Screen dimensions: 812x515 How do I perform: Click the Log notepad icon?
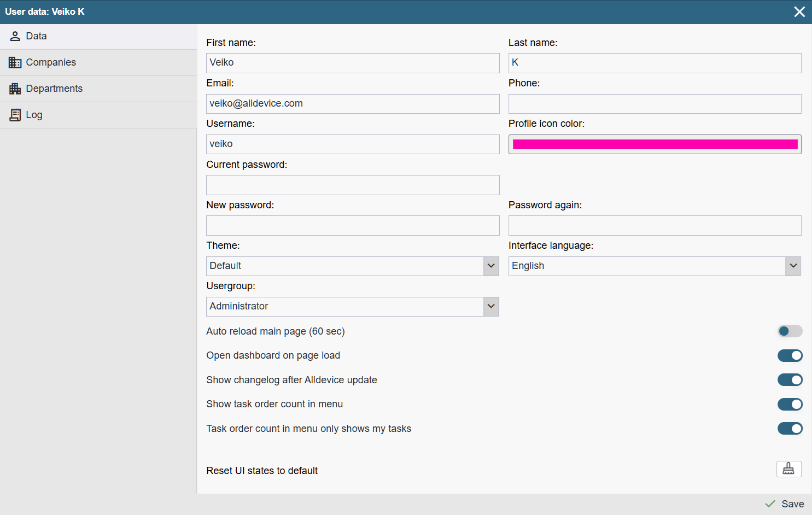(15, 115)
